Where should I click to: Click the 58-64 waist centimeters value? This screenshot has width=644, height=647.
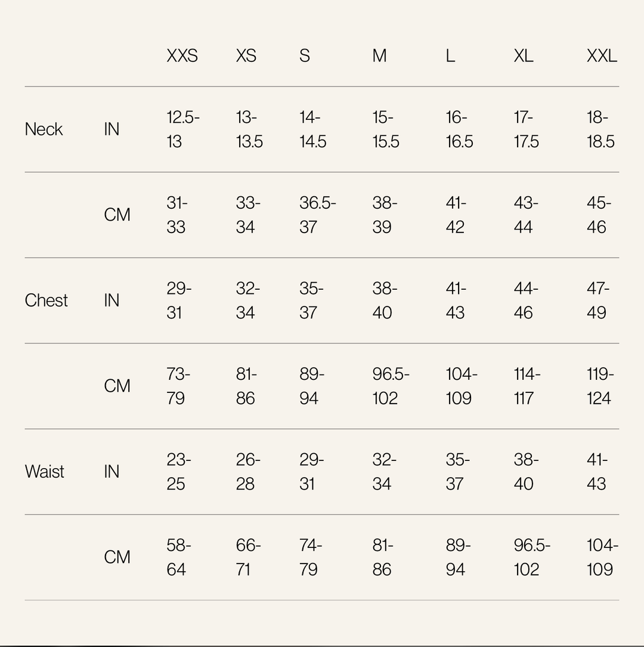pos(178,558)
